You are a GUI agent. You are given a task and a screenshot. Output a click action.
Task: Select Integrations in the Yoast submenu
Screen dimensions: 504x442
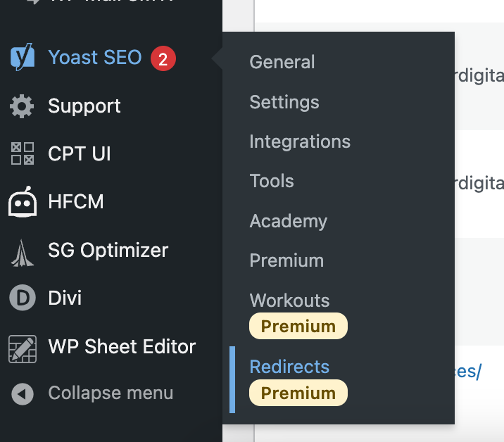pyautogui.click(x=300, y=141)
